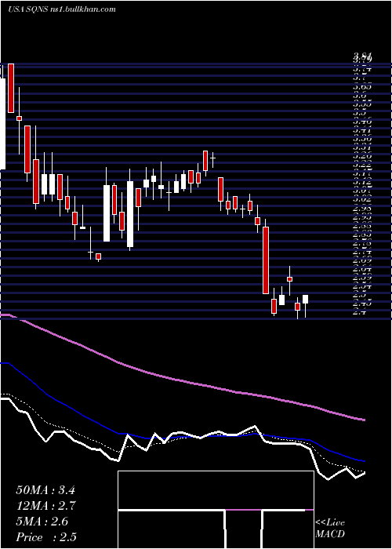
Task: Click the 3.22 price axis label
Action: [x=362, y=165]
